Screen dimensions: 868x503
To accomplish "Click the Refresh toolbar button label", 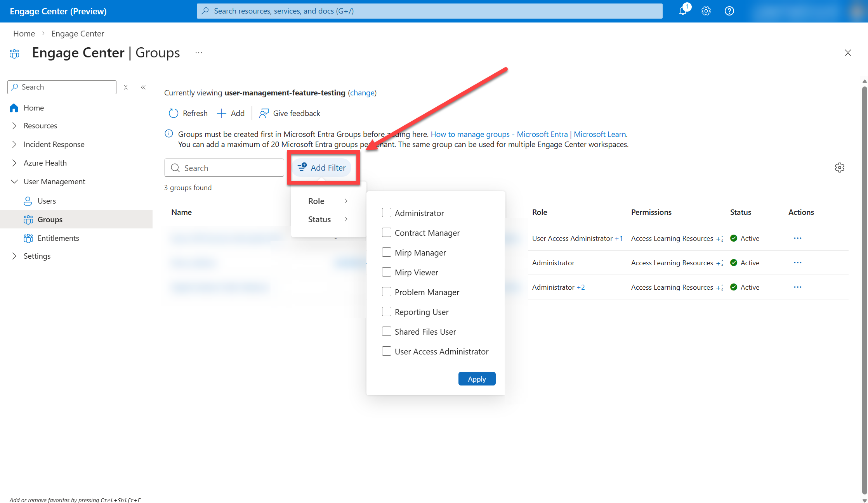I will (195, 113).
